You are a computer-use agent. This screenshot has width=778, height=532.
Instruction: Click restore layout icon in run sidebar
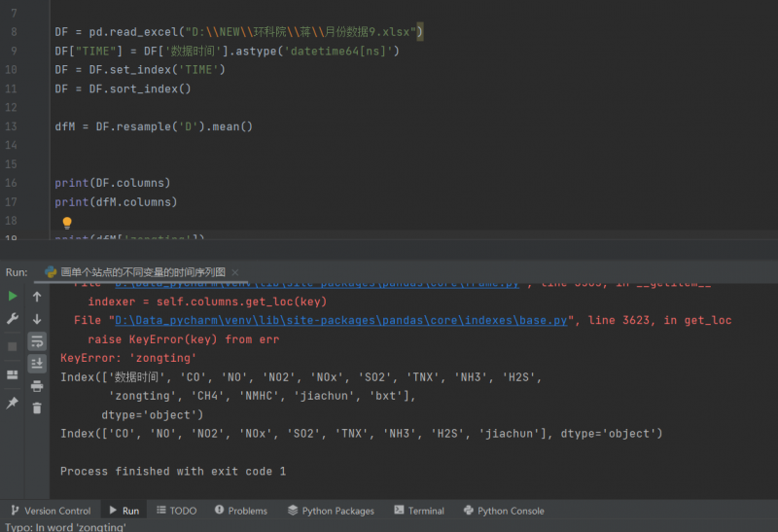(x=13, y=374)
